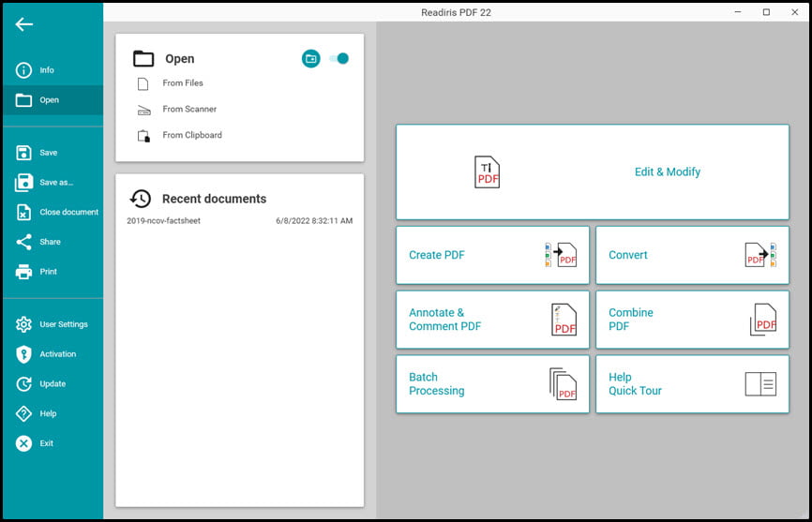Click the Update clock-arrow icon
Viewport: 812px width, 522px height.
point(23,384)
